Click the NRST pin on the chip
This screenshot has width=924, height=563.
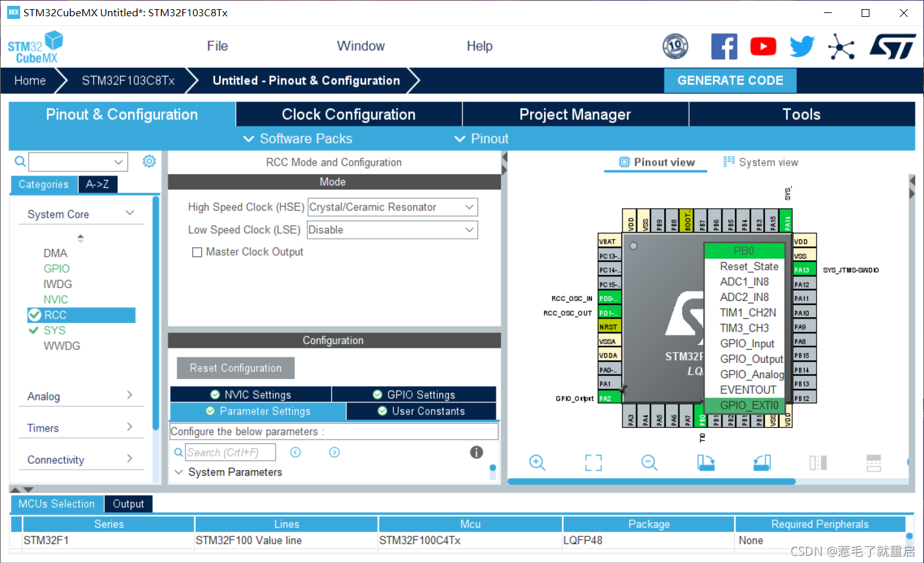pyautogui.click(x=610, y=327)
